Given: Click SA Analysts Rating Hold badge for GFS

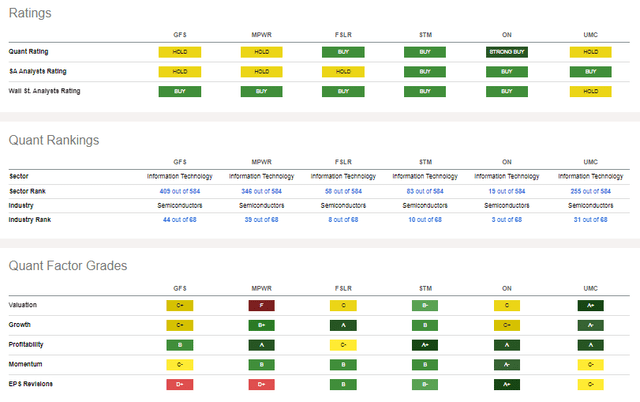Looking at the screenshot, I should [x=180, y=71].
